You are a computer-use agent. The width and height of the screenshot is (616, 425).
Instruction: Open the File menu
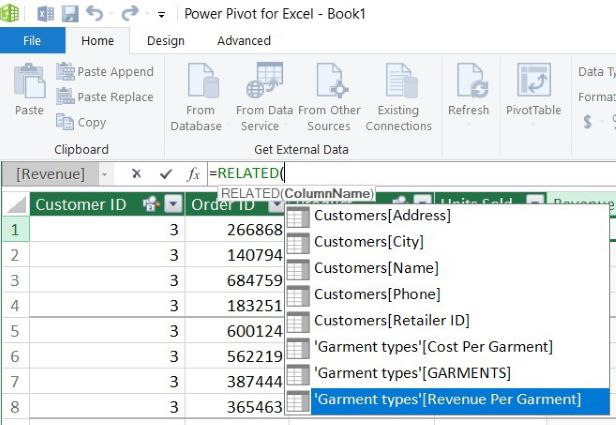[32, 41]
